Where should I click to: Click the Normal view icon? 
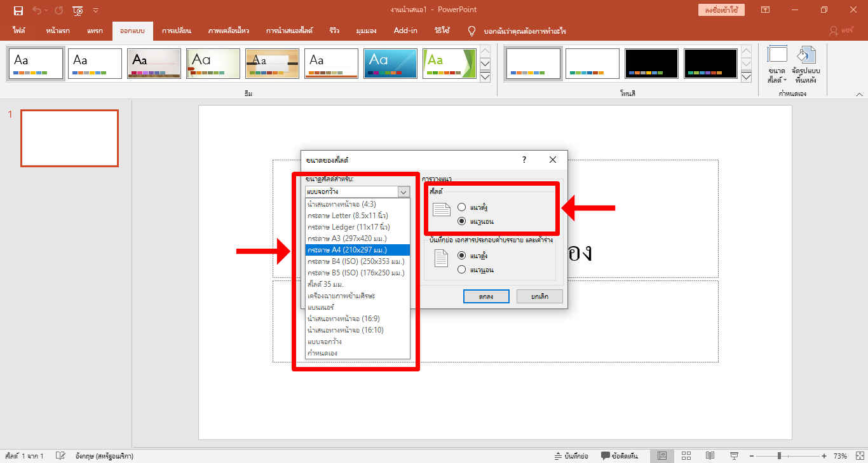click(x=662, y=456)
